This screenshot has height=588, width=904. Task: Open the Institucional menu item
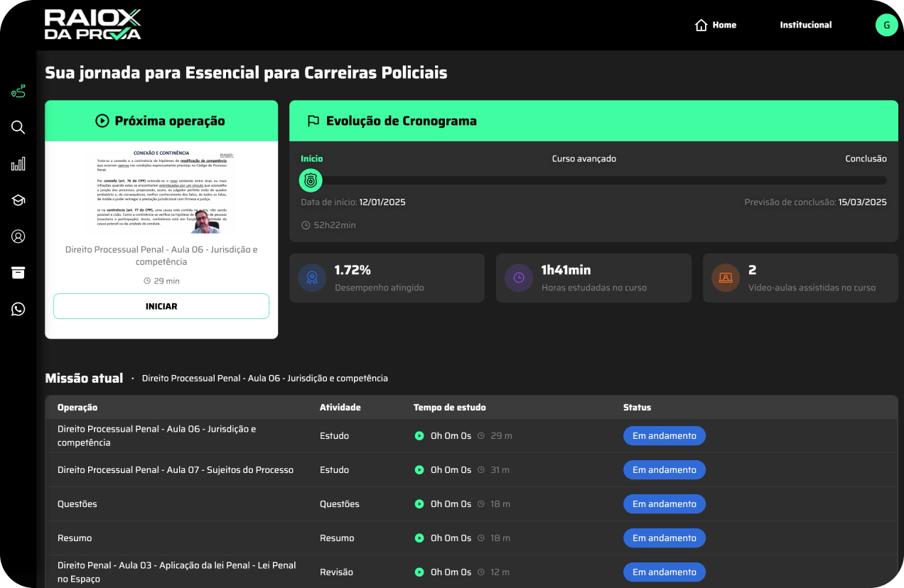805,25
